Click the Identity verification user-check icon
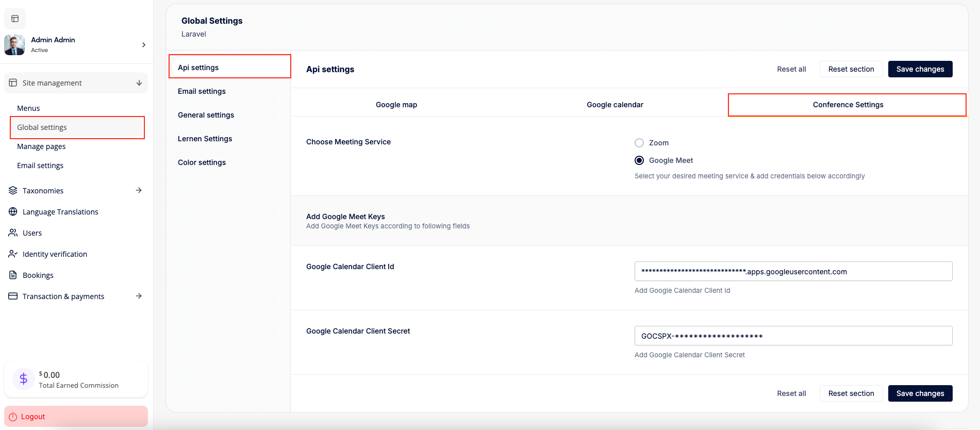This screenshot has width=980, height=430. pyautogui.click(x=13, y=254)
